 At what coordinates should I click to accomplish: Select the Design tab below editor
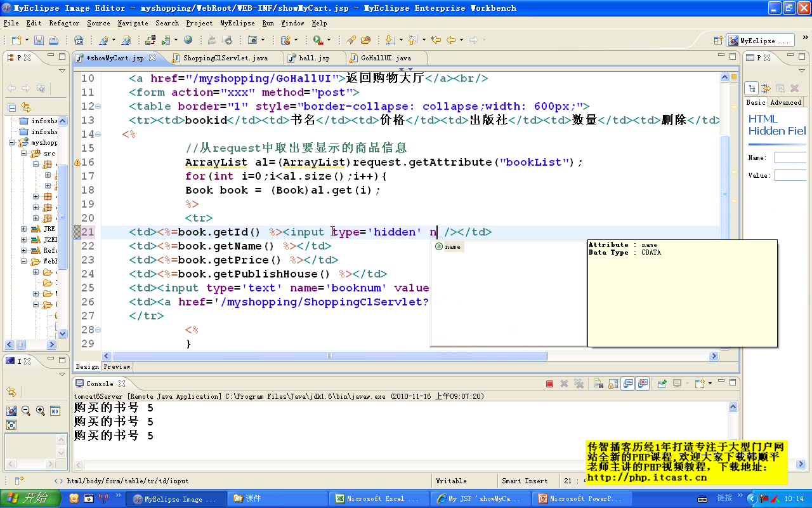coord(87,366)
